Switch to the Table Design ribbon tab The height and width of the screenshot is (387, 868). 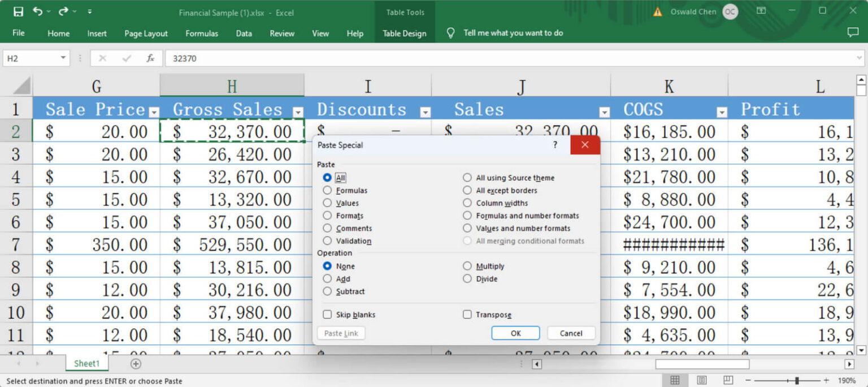[x=404, y=33]
